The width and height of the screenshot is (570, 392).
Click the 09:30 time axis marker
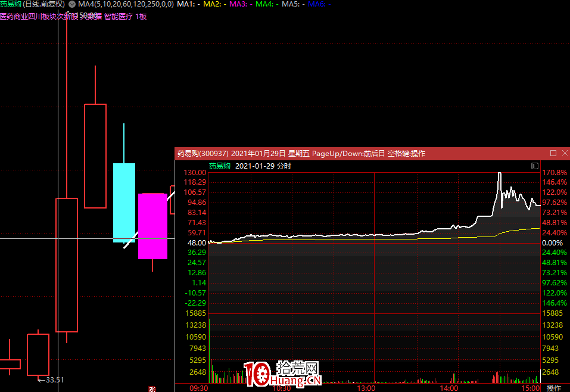(198, 388)
